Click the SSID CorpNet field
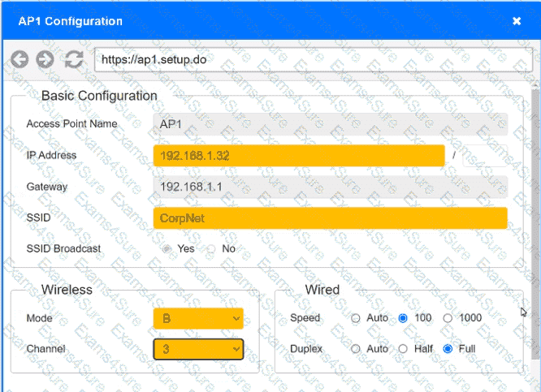The height and width of the screenshot is (392, 541). coord(330,218)
